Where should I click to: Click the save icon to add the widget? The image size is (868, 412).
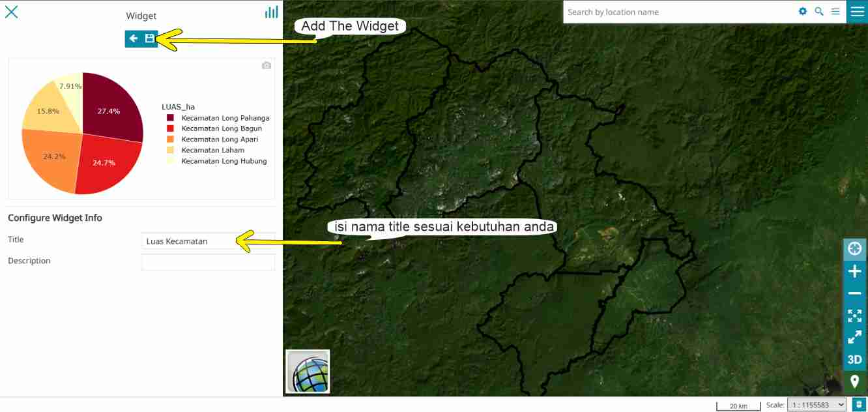[150, 39]
